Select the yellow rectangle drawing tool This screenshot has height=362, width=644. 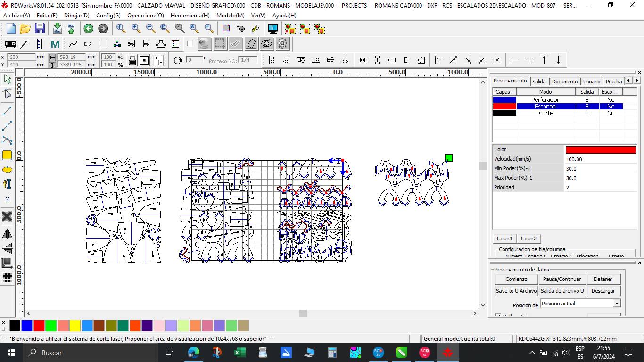(x=7, y=155)
